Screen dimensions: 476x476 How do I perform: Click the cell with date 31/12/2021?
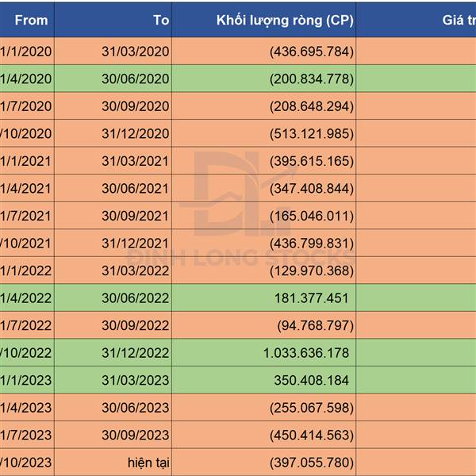(x=113, y=244)
